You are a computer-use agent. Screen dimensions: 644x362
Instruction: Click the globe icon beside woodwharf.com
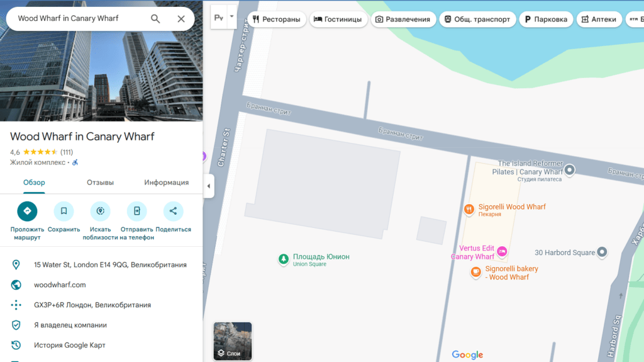[x=16, y=285]
